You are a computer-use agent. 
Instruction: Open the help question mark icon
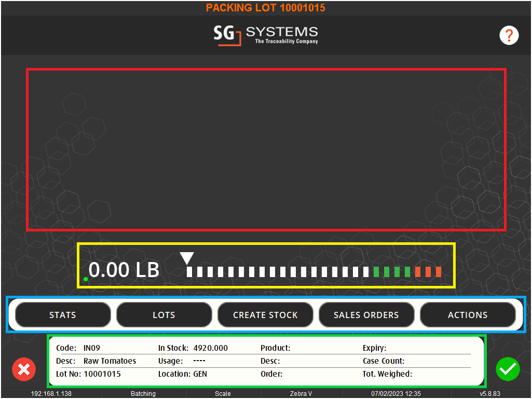[509, 35]
